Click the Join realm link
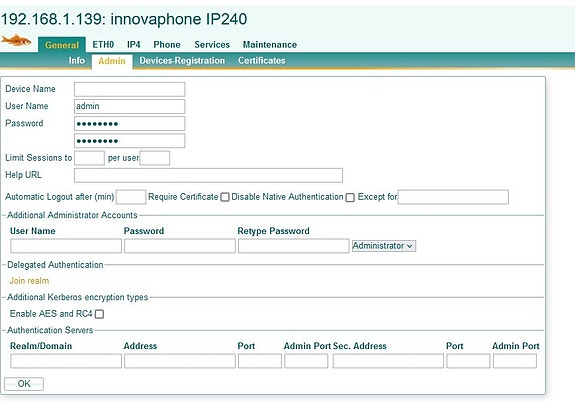575x402 pixels. point(29,281)
